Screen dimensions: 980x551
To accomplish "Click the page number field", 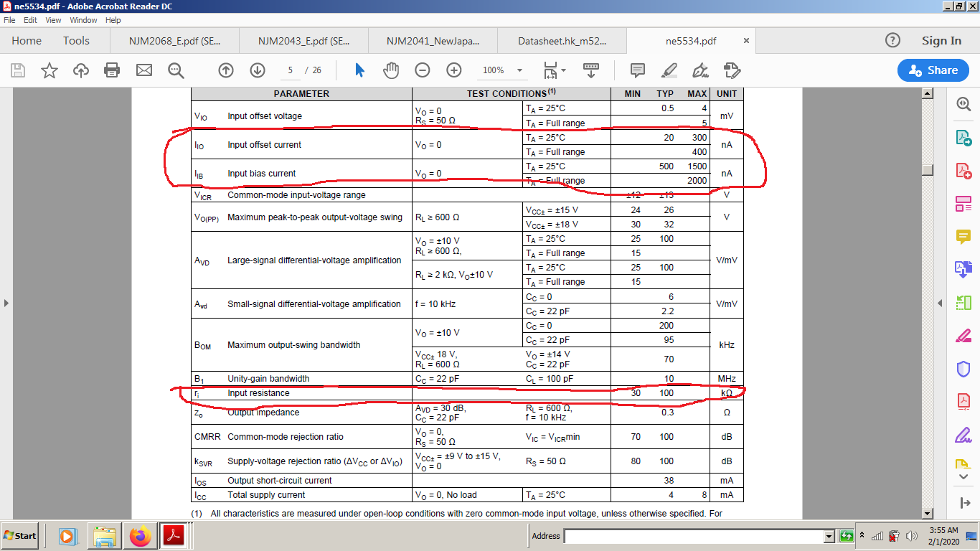I will [x=291, y=70].
